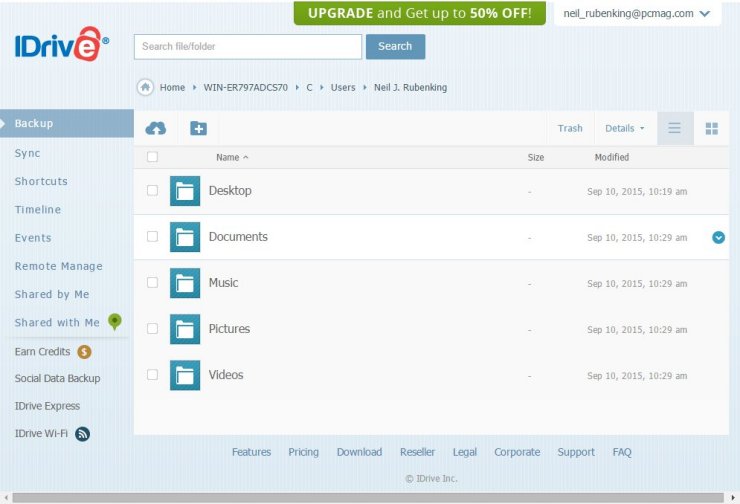740x504 pixels.
Task: Click the Size column header
Action: [536, 158]
